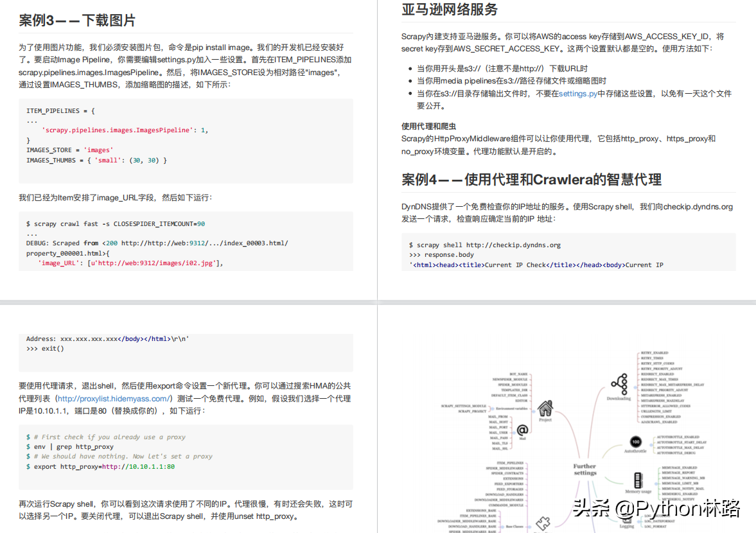Click the 'REDIRECT_ENABLED' mindmap entry
This screenshot has height=533, width=756.
coord(657,374)
